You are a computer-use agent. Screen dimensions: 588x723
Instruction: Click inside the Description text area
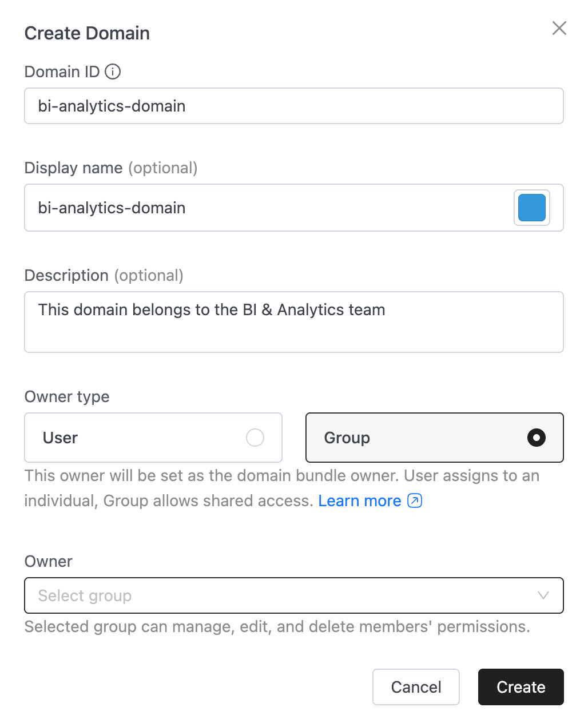pos(294,322)
